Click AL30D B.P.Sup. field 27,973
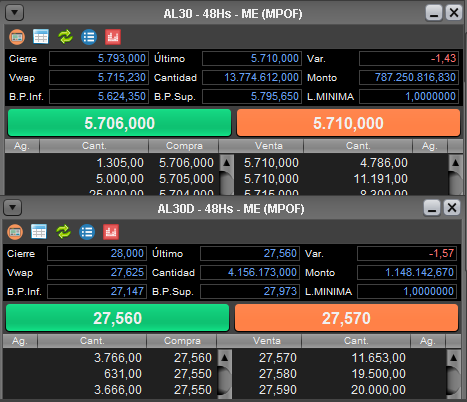The height and width of the screenshot is (402, 467). pyautogui.click(x=250, y=292)
